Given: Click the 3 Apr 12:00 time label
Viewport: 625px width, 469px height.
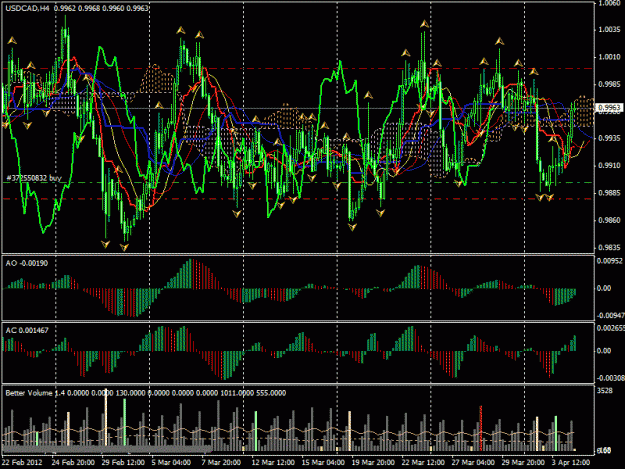Looking at the screenshot, I should (x=571, y=462).
